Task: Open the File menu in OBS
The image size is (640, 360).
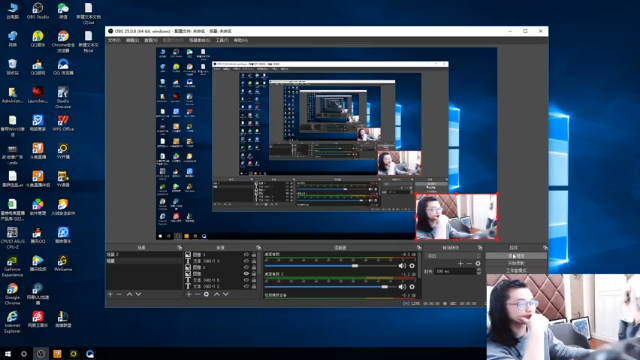Action: pos(114,40)
